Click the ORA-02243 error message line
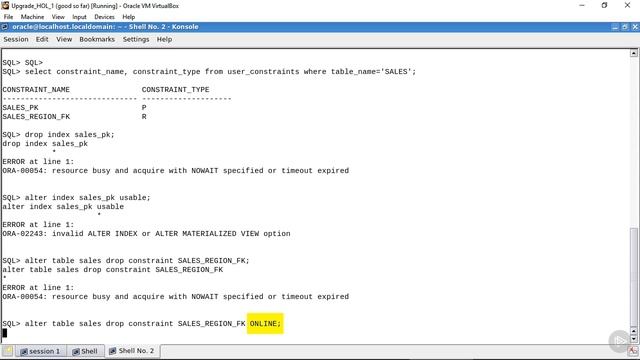Viewport: 640px width, 360px height. 147,234
